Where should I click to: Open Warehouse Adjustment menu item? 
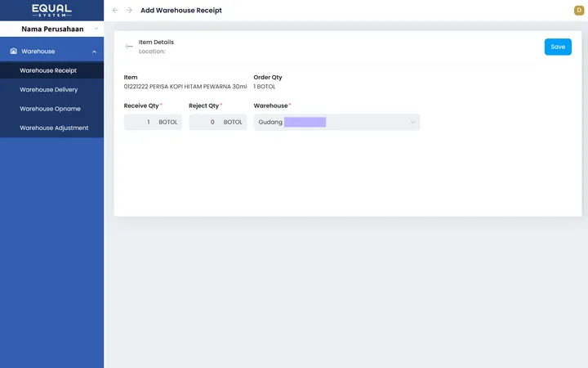click(51, 128)
